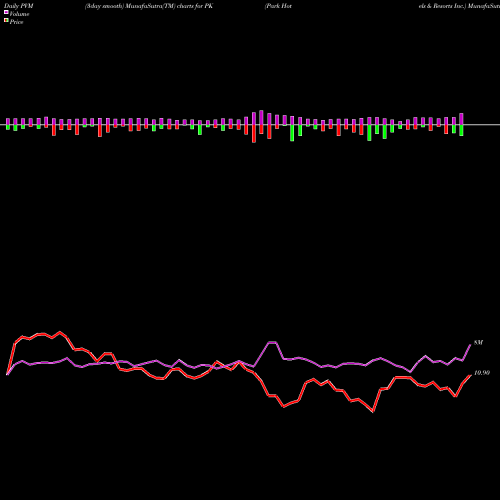Click the Price legend color swatch
Image resolution: width=500 pixels, height=500 pixels.
[6, 21]
